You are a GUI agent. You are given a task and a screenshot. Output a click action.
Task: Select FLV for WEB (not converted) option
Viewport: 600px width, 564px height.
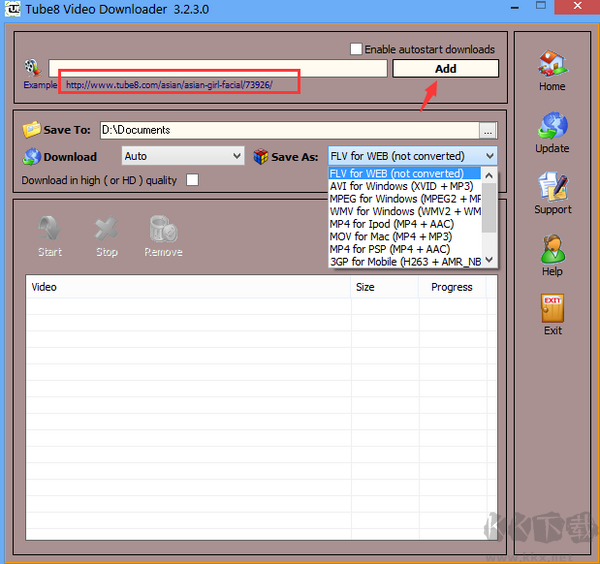[x=404, y=173]
